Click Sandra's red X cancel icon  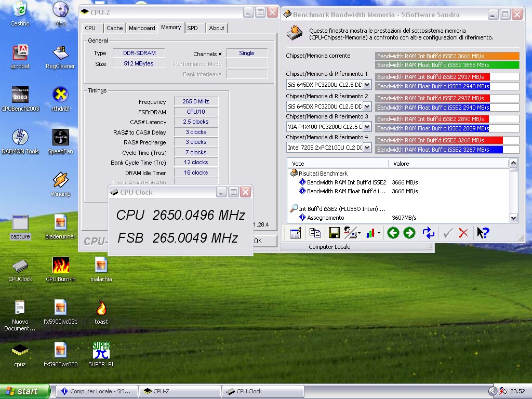463,233
